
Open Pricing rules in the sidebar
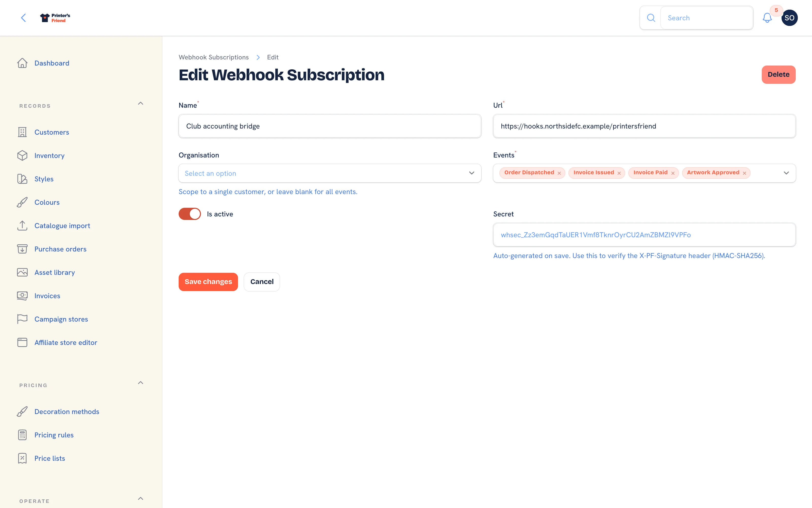click(54, 435)
